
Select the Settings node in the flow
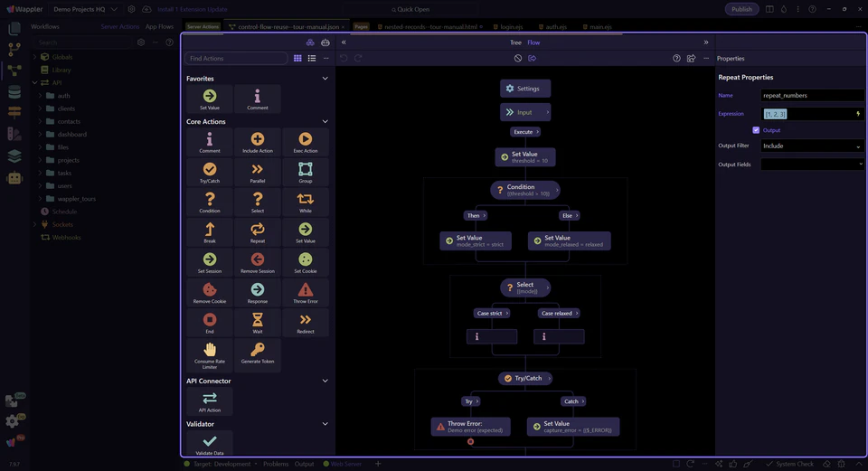click(x=524, y=89)
